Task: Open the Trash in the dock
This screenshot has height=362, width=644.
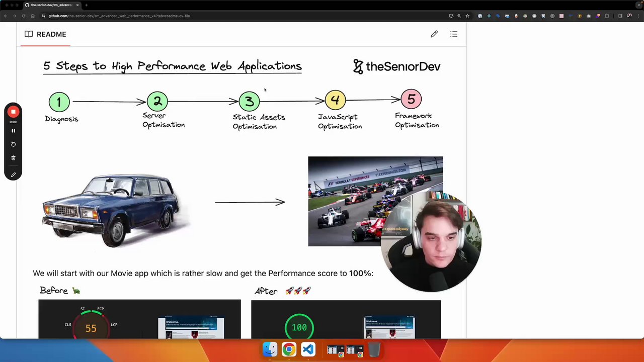Action: tap(374, 349)
